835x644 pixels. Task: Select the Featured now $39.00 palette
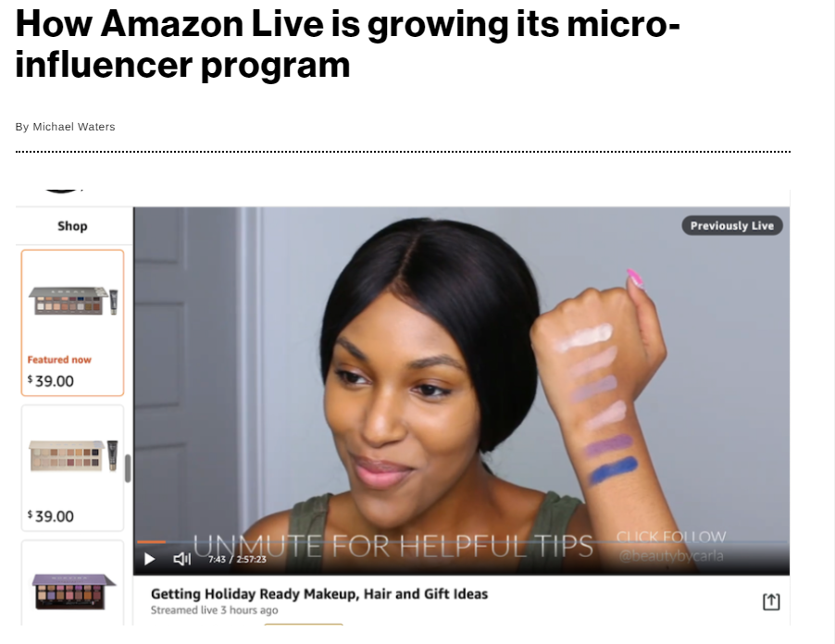(72, 323)
